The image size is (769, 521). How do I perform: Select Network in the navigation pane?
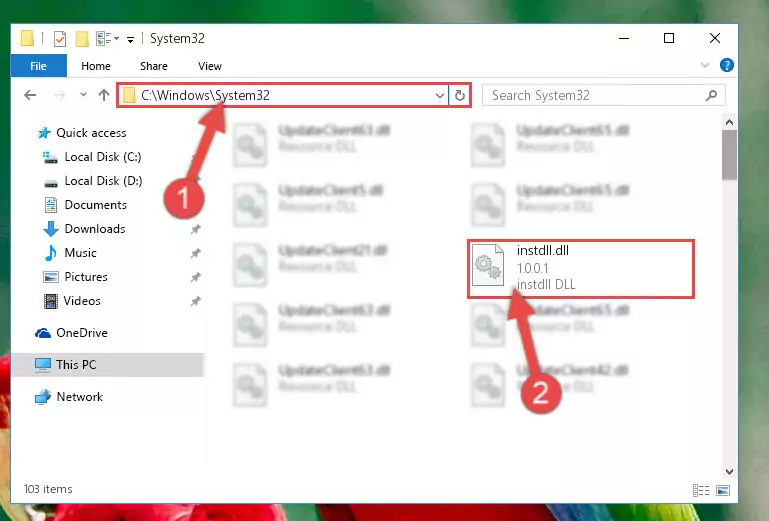(79, 397)
